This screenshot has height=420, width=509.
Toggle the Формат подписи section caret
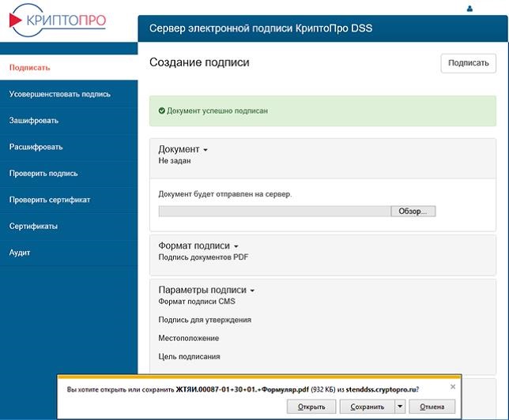click(236, 246)
